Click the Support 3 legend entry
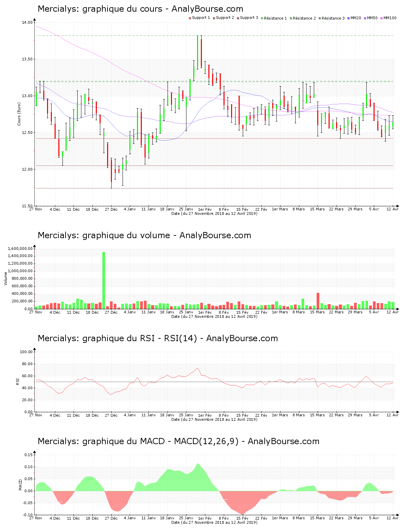 pyautogui.click(x=247, y=18)
